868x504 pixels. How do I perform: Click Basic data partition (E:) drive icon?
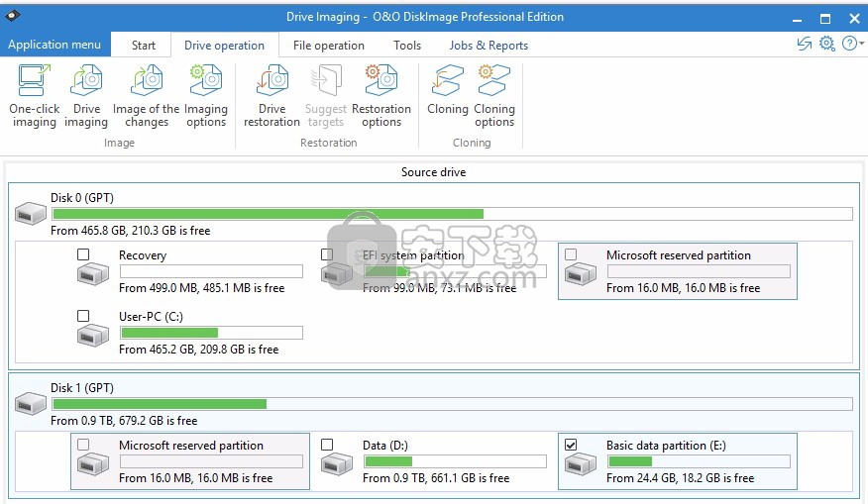(580, 463)
